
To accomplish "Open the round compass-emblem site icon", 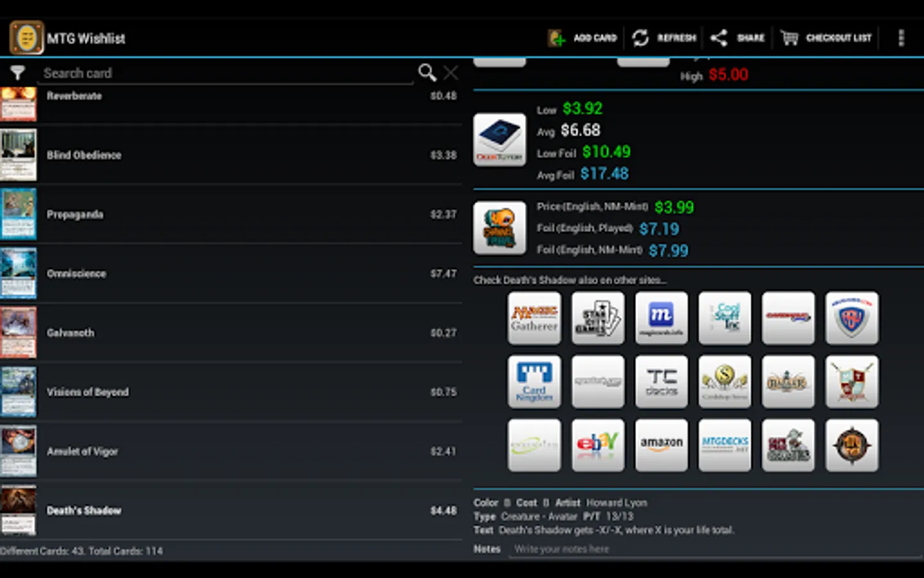I will (852, 446).
